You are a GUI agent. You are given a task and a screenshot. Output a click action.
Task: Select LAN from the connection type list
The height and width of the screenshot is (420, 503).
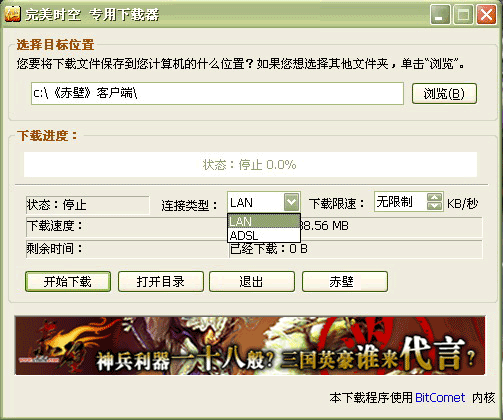point(264,221)
